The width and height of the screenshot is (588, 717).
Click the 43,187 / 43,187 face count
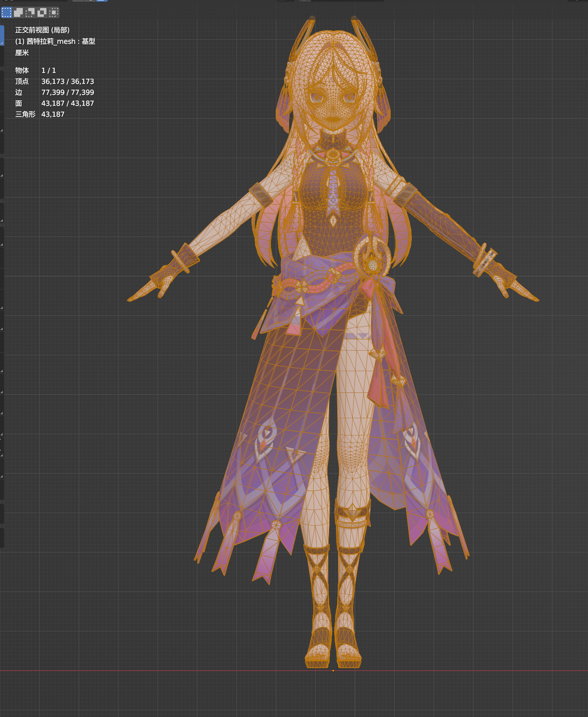(x=67, y=103)
